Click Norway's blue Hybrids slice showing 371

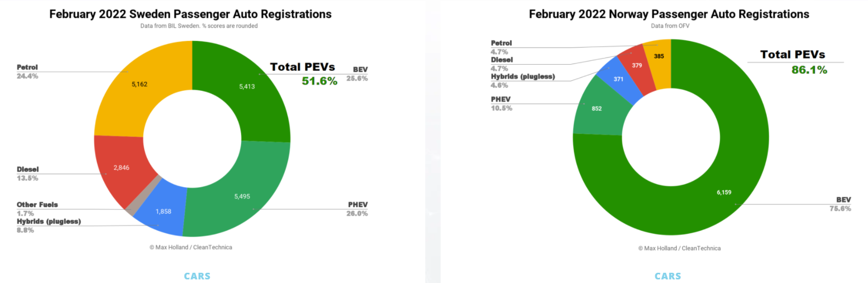click(x=618, y=79)
